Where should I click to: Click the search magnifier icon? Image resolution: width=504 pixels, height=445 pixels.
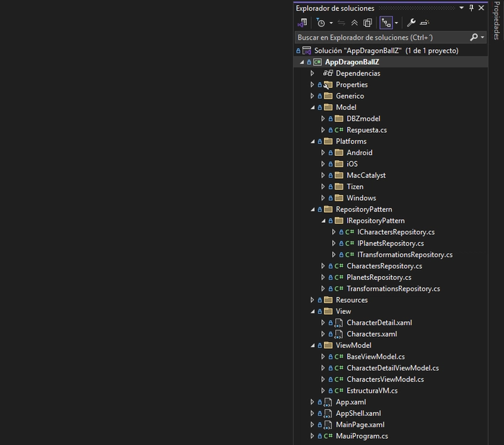coord(474,38)
